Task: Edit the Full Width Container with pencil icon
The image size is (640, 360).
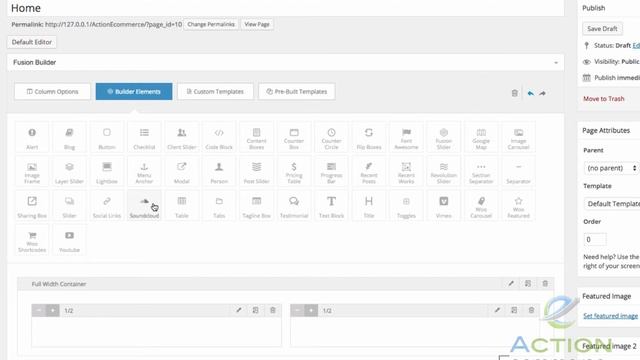Action: tap(511, 284)
